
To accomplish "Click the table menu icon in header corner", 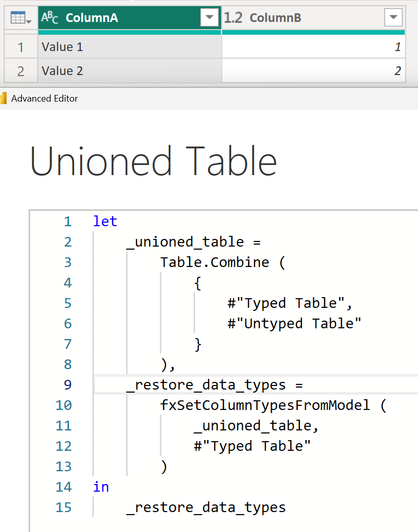I will click(x=20, y=18).
